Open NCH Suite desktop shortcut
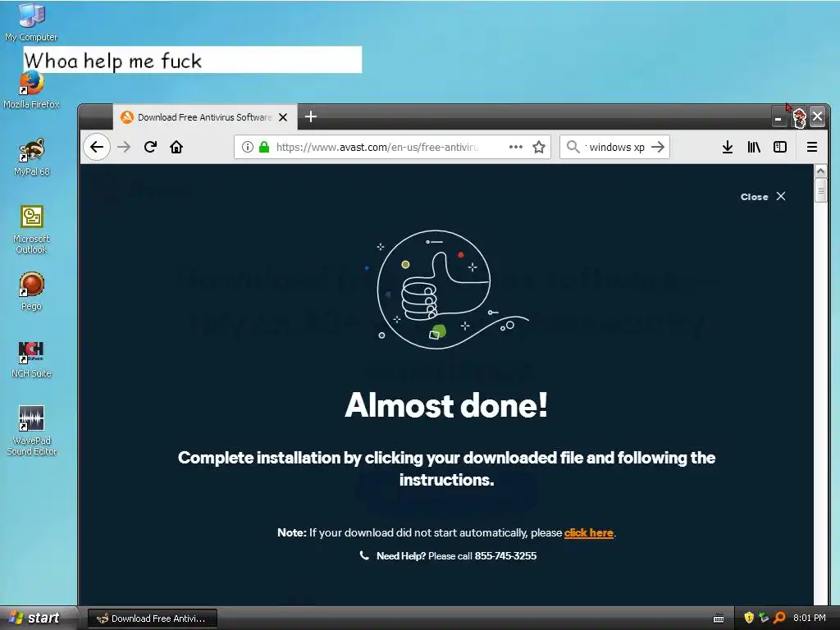 31,359
